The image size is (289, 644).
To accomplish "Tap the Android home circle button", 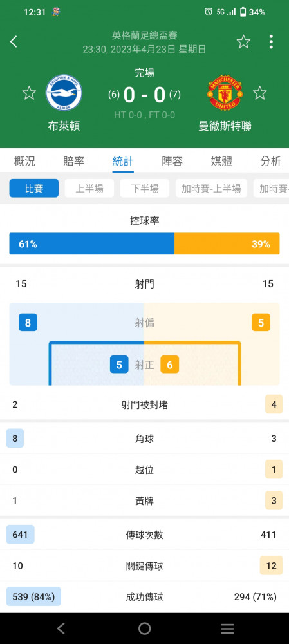I will (144, 629).
